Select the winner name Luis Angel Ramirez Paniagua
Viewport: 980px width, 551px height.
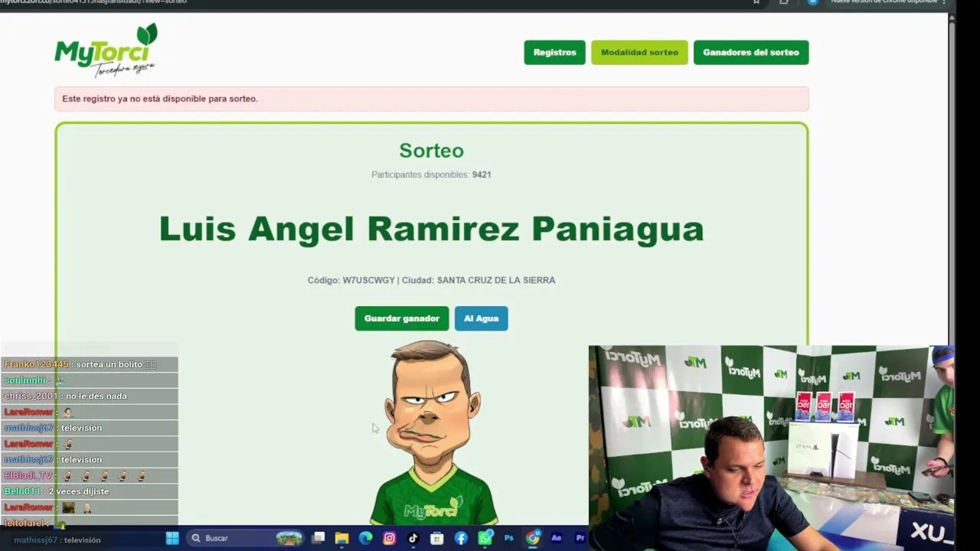click(431, 229)
